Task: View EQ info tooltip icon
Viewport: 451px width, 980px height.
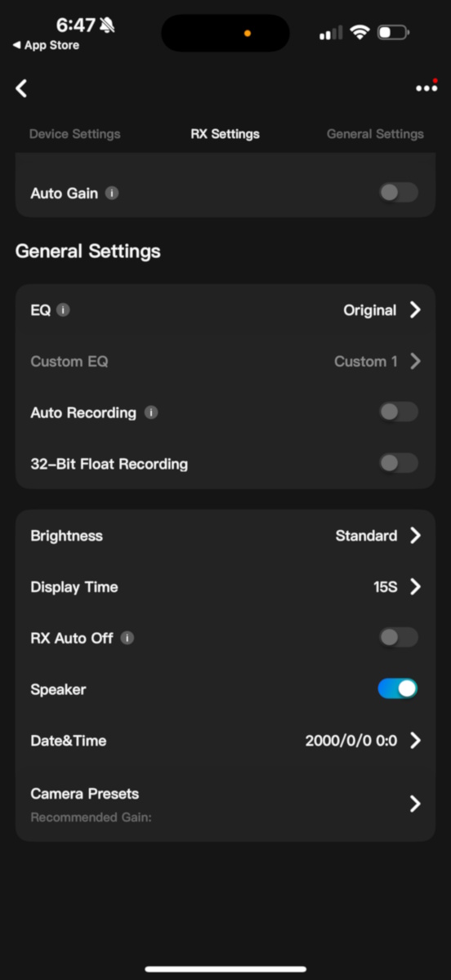Action: click(63, 310)
